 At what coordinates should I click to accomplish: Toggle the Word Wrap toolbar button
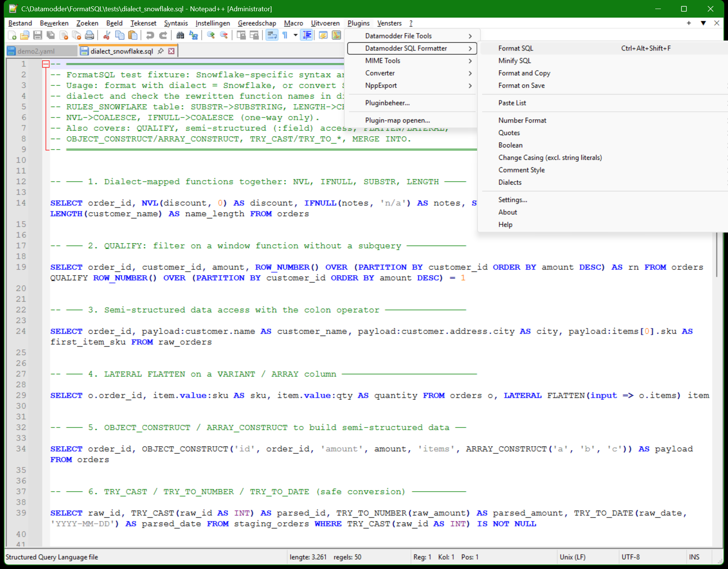pos(272,35)
